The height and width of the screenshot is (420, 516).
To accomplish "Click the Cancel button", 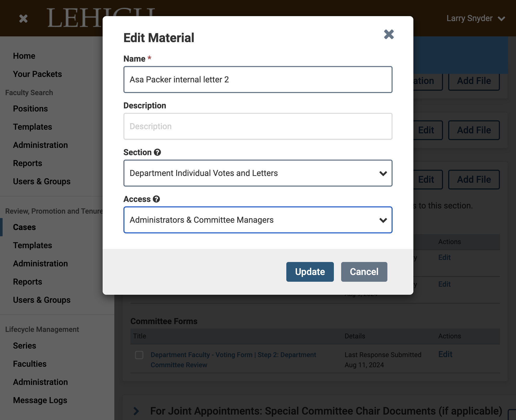I will pos(364,272).
